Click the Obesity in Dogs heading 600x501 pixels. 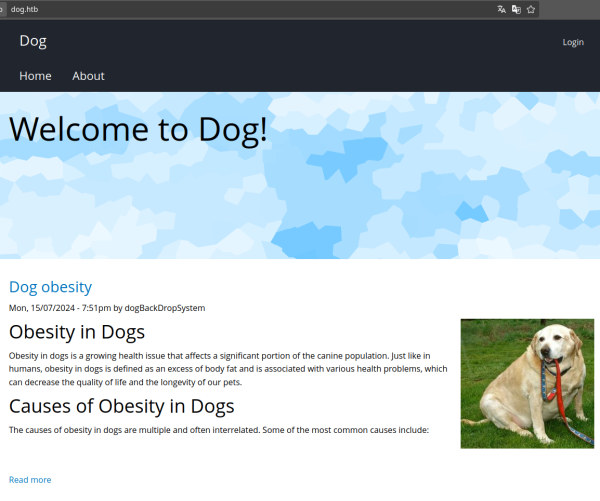tap(77, 332)
